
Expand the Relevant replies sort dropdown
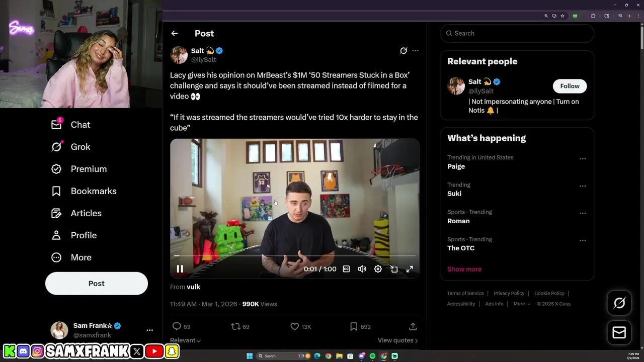(185, 340)
